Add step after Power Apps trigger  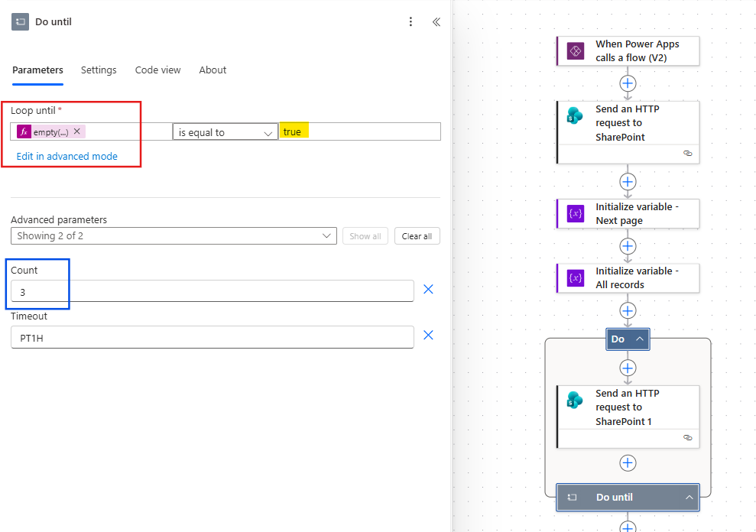pos(628,83)
